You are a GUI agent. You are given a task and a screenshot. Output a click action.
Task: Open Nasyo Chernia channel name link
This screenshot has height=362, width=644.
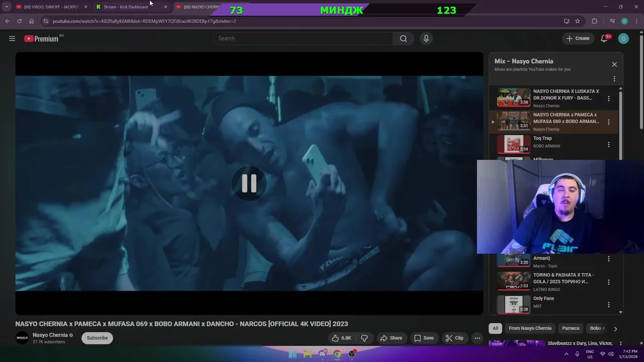click(50, 335)
